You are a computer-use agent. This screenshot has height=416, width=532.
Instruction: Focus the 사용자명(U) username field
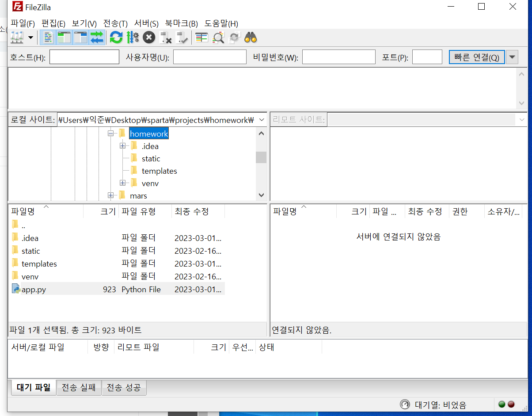210,57
